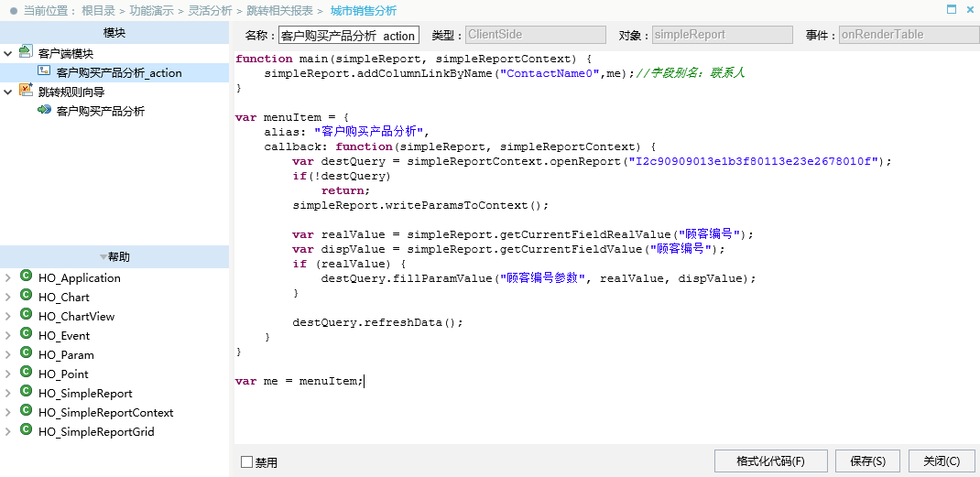
Task: Collapse the 帮助 panel header
Action: point(114,257)
